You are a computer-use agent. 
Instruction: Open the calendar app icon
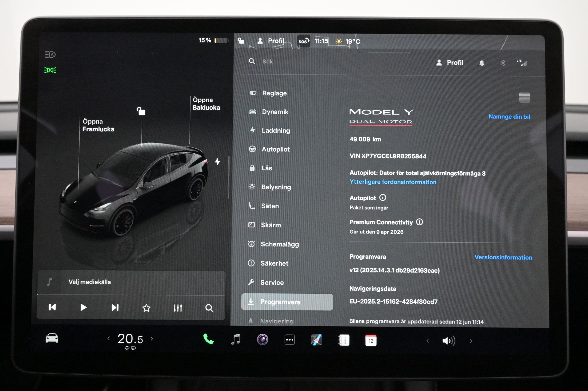(x=371, y=340)
